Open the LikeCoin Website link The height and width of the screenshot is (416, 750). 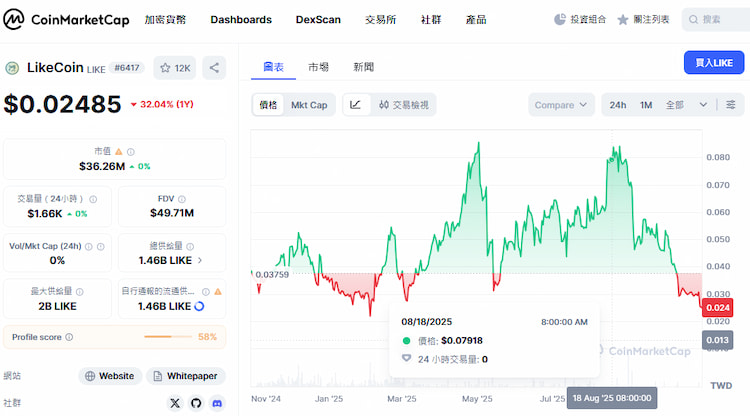[x=110, y=376]
